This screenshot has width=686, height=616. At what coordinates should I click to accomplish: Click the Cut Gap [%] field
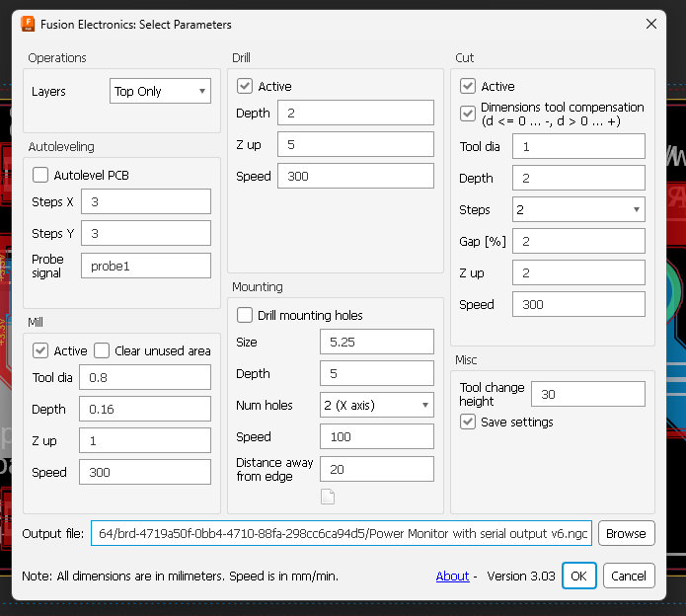click(x=578, y=241)
